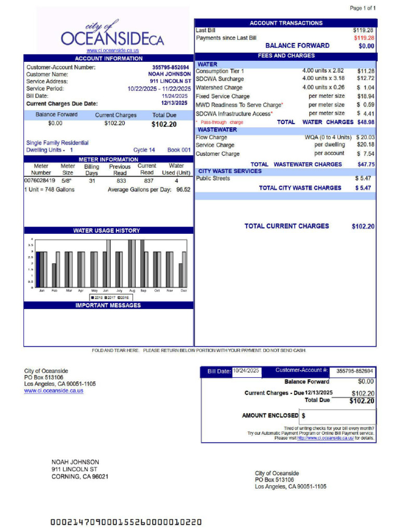Click the Fixed Service Charge $18.94 amount
The width and height of the screenshot is (399, 532).
pos(366,96)
